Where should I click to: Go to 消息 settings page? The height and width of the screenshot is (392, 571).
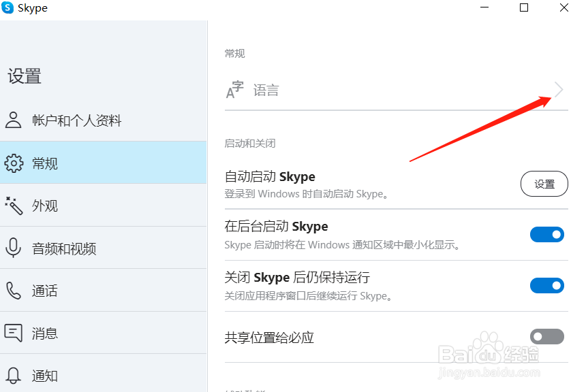(45, 333)
